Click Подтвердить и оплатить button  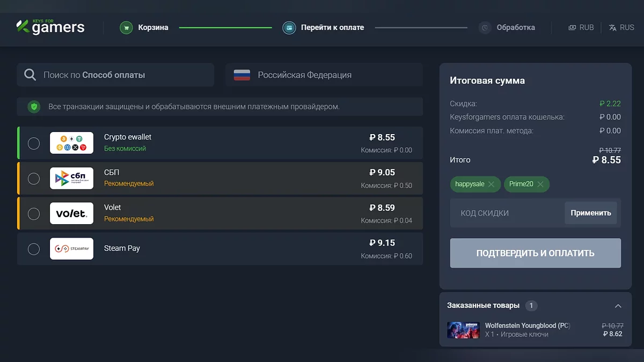pos(535,253)
